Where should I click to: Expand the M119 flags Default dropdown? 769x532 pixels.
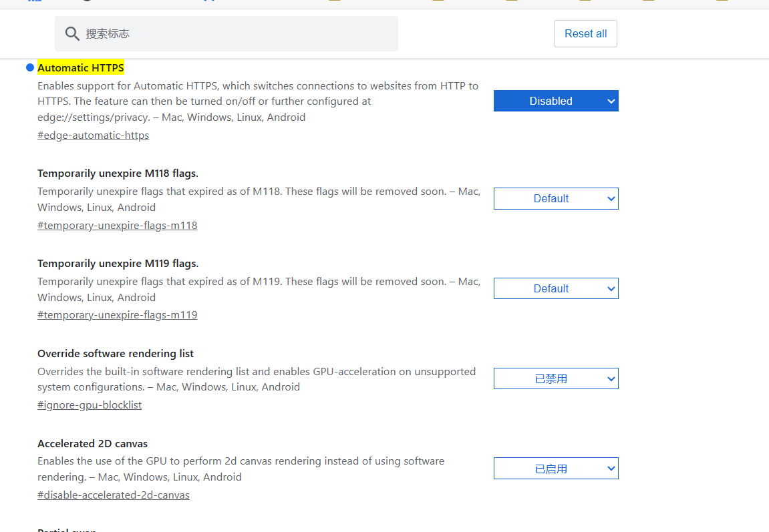(x=556, y=288)
